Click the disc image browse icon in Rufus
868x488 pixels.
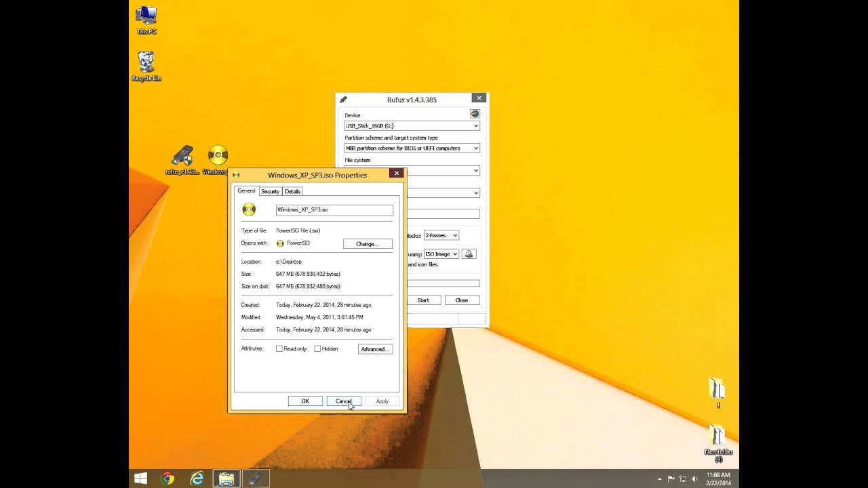[x=469, y=253]
